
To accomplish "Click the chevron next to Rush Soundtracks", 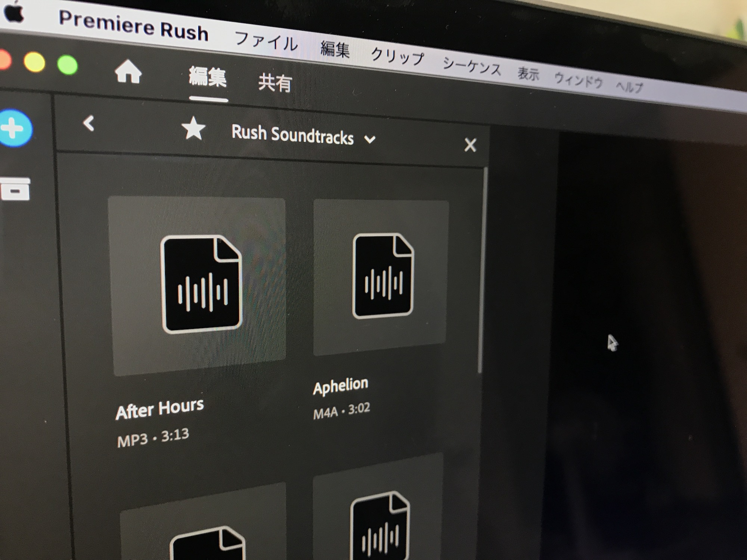I will pyautogui.click(x=370, y=140).
